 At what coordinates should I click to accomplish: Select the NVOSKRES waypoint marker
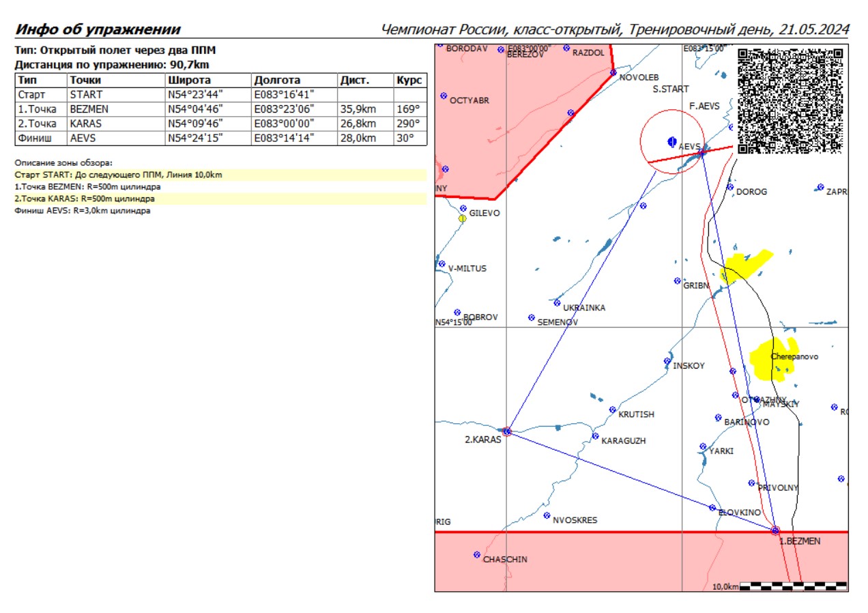click(x=547, y=515)
